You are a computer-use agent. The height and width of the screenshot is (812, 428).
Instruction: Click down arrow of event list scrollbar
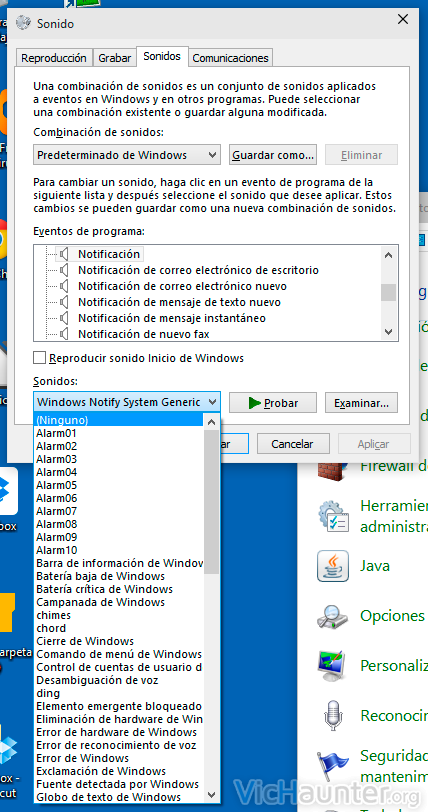tap(388, 332)
